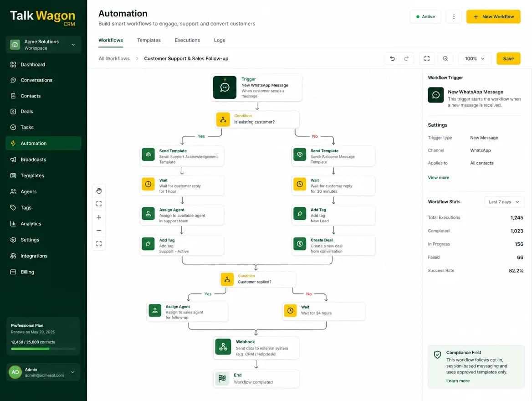532x401 pixels.
Task: Expand the Admin account menu
Action: point(43,372)
